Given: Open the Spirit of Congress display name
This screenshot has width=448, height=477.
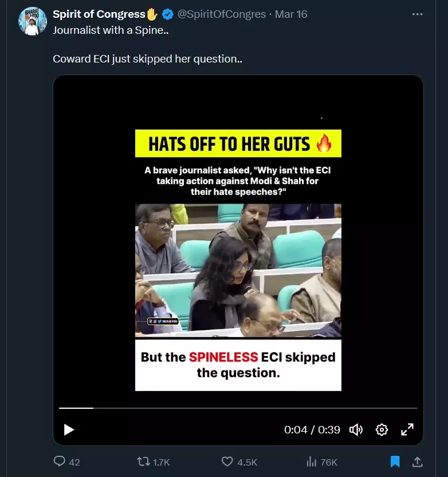Looking at the screenshot, I should [99, 14].
